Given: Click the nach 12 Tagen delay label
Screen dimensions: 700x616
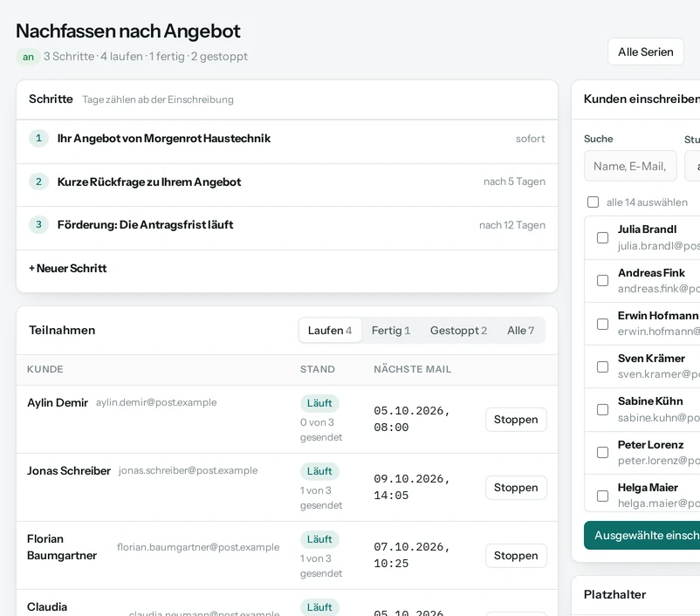Looking at the screenshot, I should point(512,225).
